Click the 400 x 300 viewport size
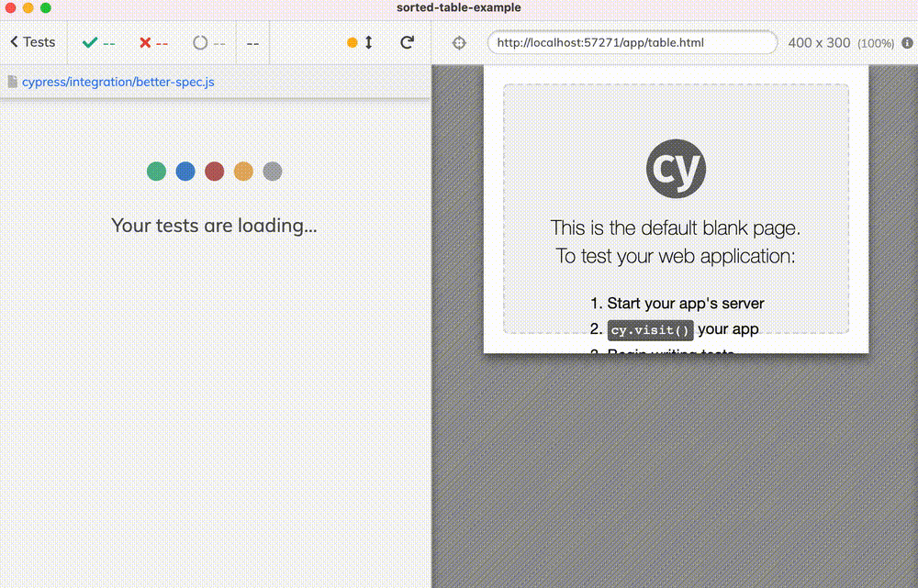918x588 pixels. click(x=819, y=43)
